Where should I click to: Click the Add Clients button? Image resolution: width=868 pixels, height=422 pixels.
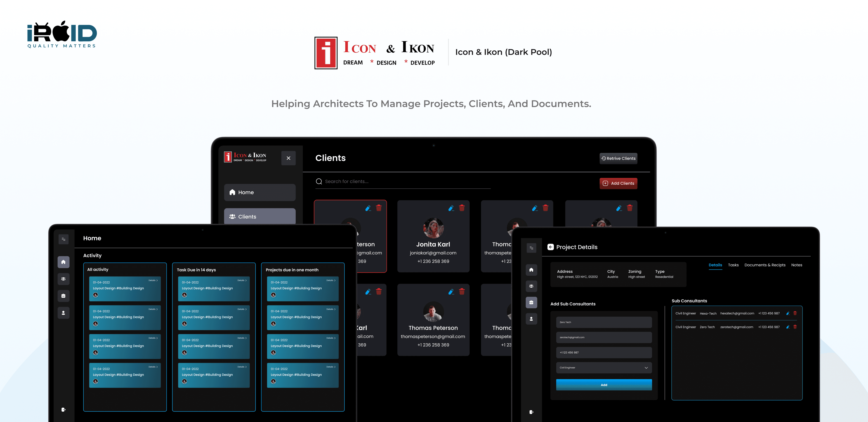pyautogui.click(x=618, y=183)
